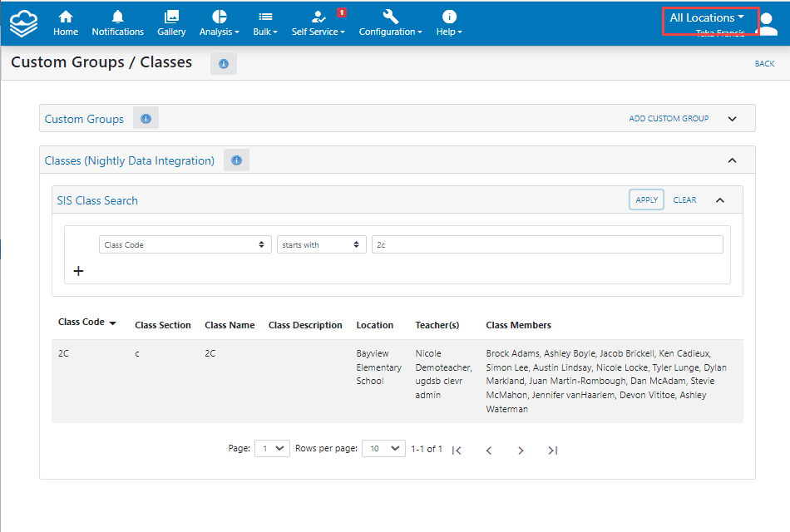Open the Gallery image icon
Screen dimensions: 790x532
pos(171,23)
